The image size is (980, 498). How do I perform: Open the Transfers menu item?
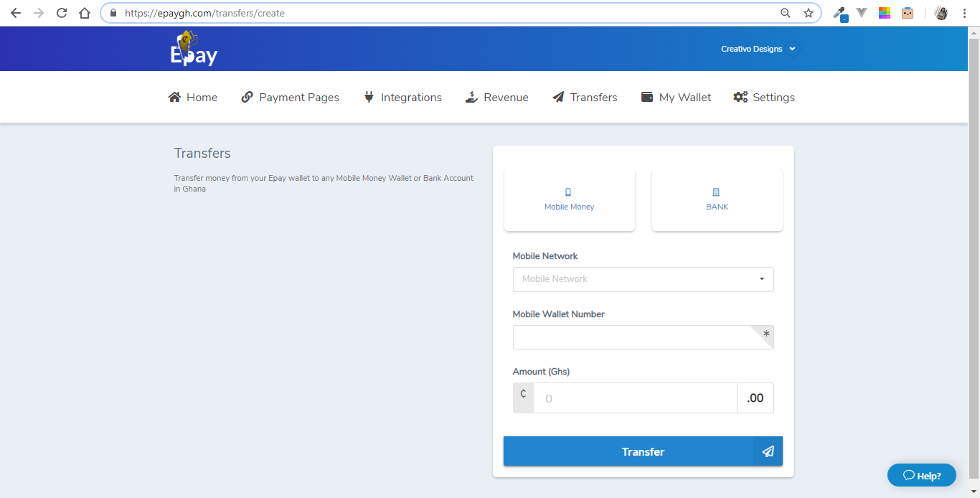(585, 97)
